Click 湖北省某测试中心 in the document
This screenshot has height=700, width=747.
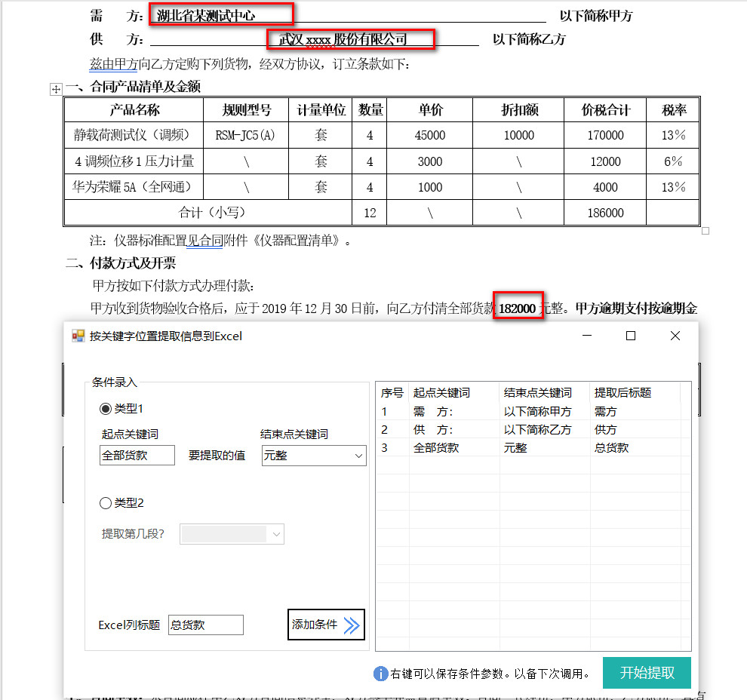(x=206, y=16)
